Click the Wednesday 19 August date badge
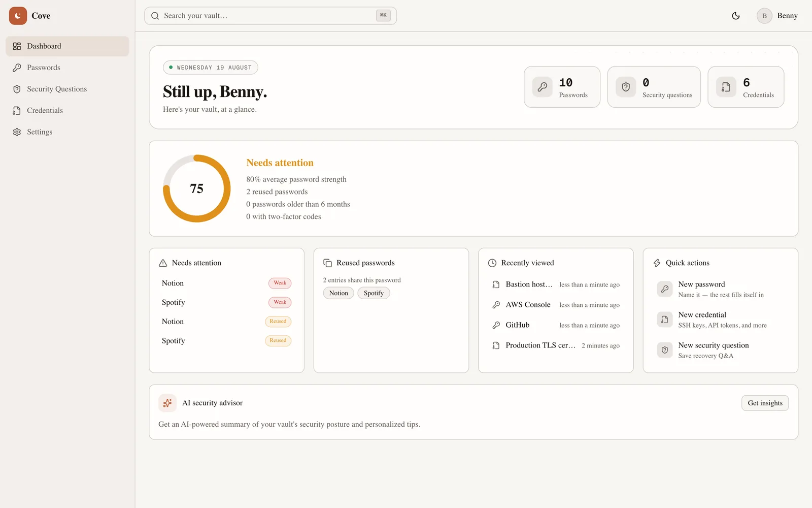Image resolution: width=812 pixels, height=508 pixels. [211, 68]
